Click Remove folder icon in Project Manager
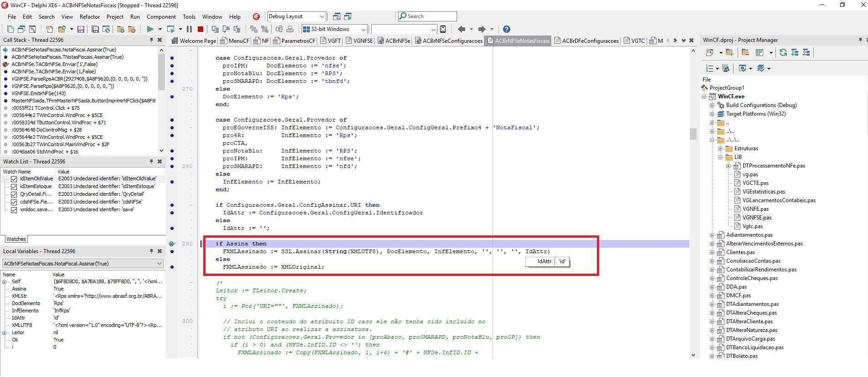This screenshot has width=868, height=377. (746, 52)
